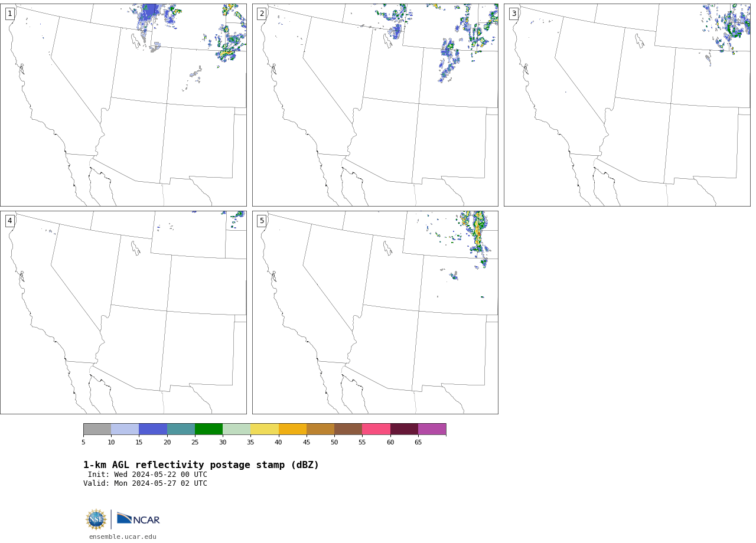Screen dimensions: 756x543
Task: Click colorbar tick label 35
Action: coord(250,442)
